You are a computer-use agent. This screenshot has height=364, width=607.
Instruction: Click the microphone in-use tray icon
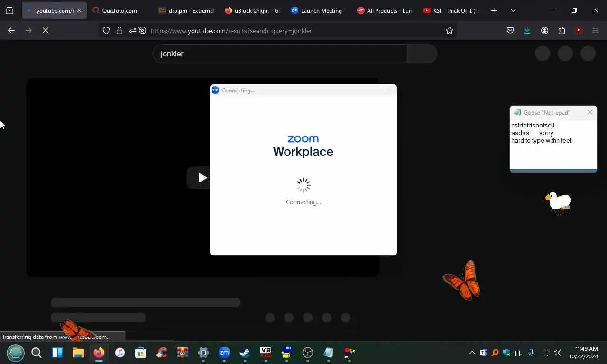(x=531, y=353)
